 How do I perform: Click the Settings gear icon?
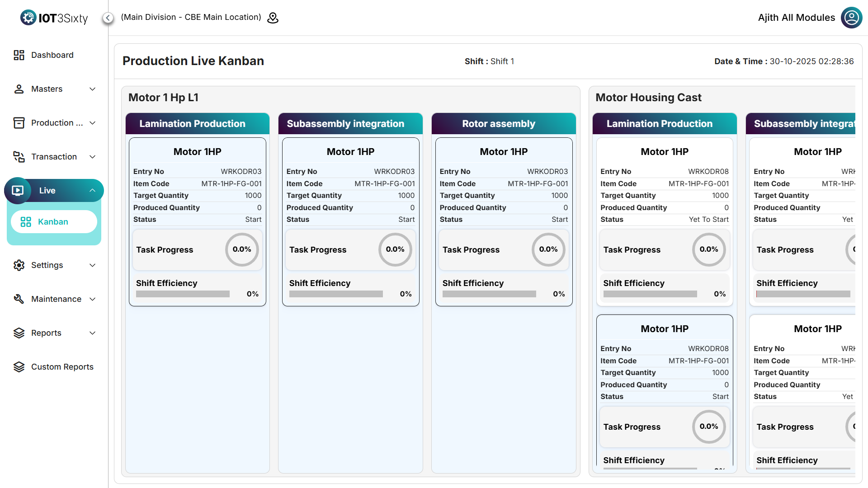tap(19, 265)
